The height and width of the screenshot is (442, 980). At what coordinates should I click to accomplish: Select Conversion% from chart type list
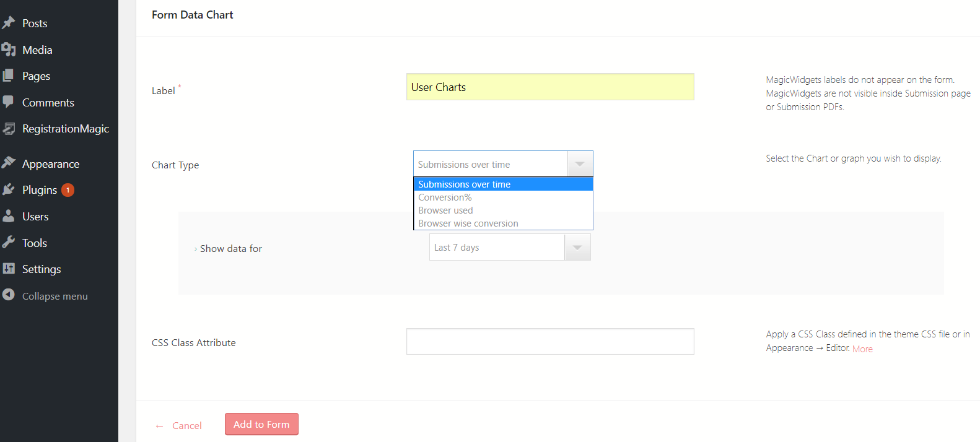click(x=445, y=197)
